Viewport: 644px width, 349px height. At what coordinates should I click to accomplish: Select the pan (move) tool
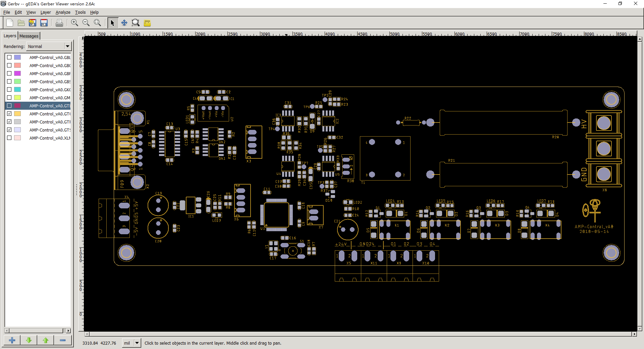pos(124,23)
